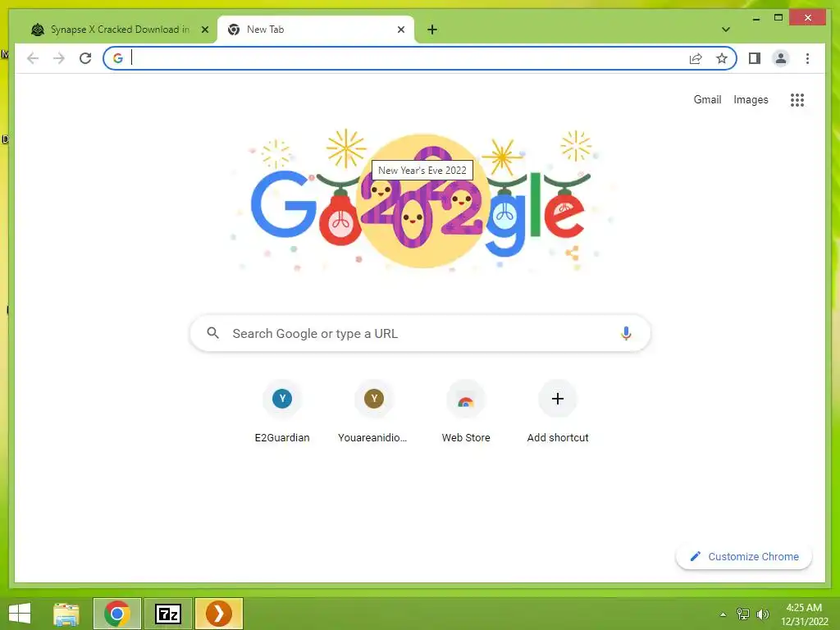Click Add shortcut tile
Image resolution: width=840 pixels, height=630 pixels.
click(558, 413)
